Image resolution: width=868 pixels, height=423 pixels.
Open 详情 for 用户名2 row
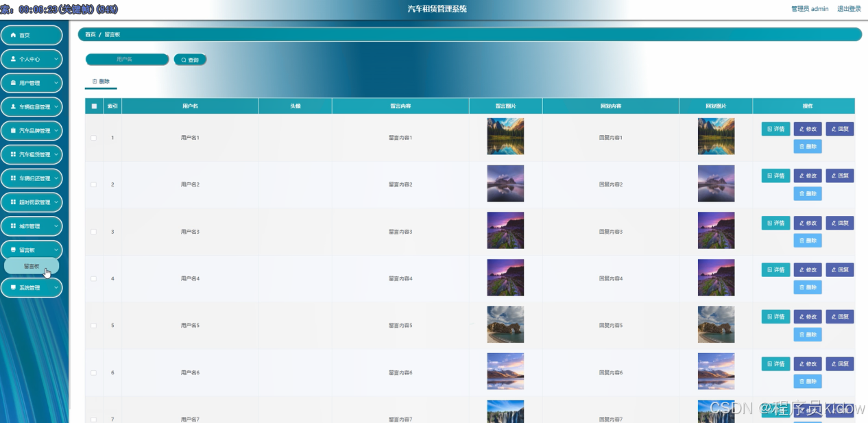tap(775, 176)
